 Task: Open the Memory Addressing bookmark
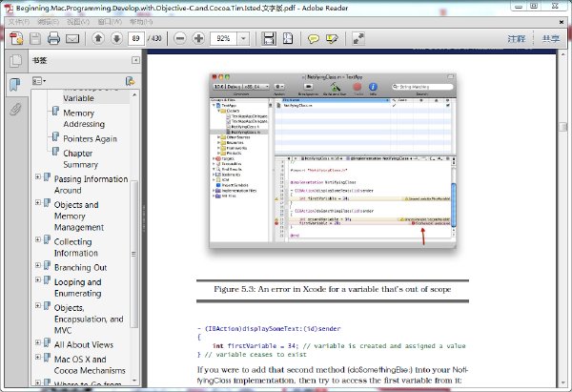84,118
